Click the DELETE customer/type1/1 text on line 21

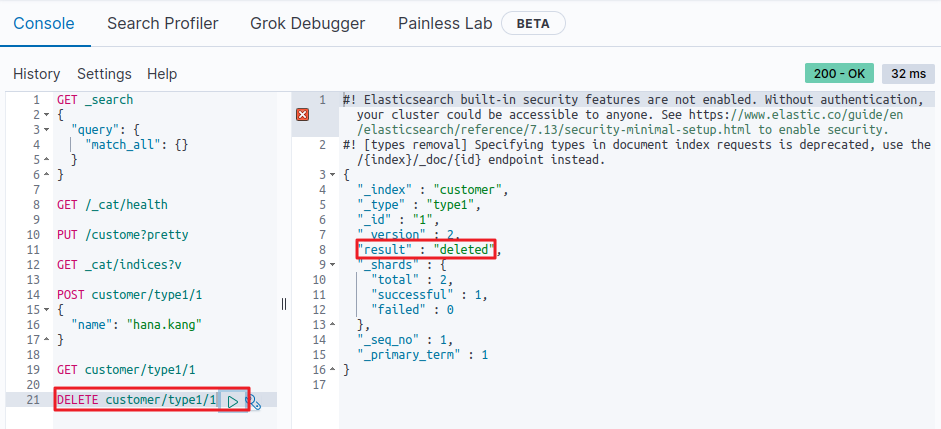pyautogui.click(x=136, y=400)
